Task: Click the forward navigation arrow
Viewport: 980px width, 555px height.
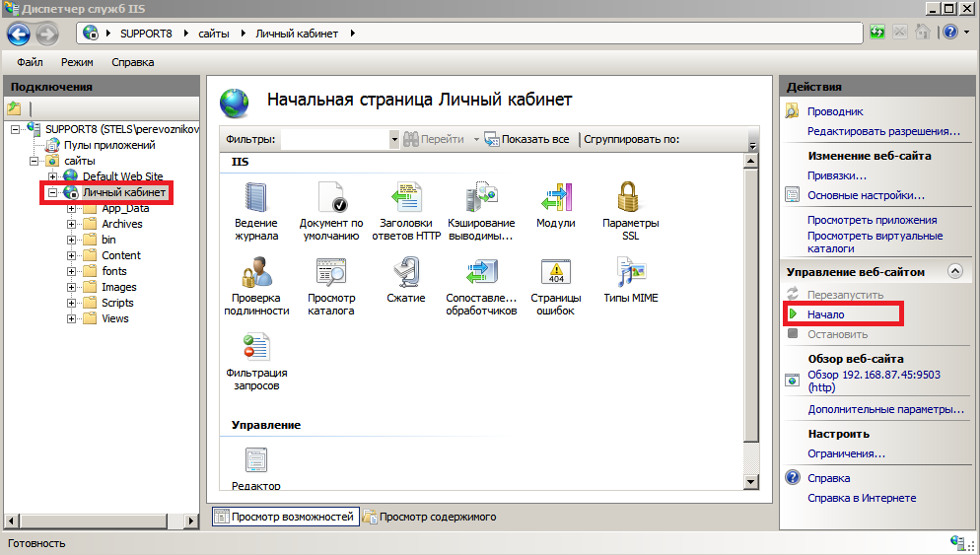Action: click(x=47, y=34)
